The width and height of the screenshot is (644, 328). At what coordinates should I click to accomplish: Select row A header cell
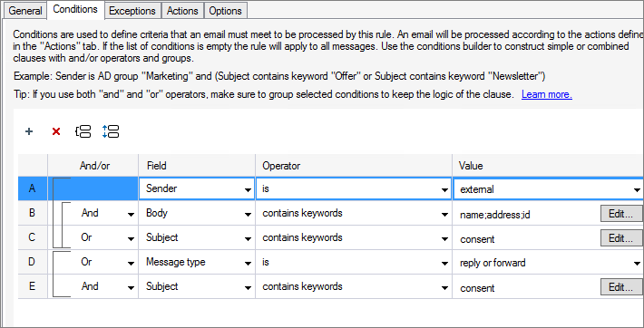click(33, 188)
